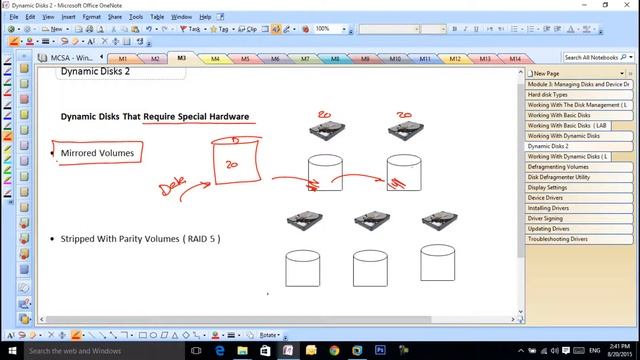Select the ellipse shape tool in the bottom toolbar

click(x=153, y=336)
